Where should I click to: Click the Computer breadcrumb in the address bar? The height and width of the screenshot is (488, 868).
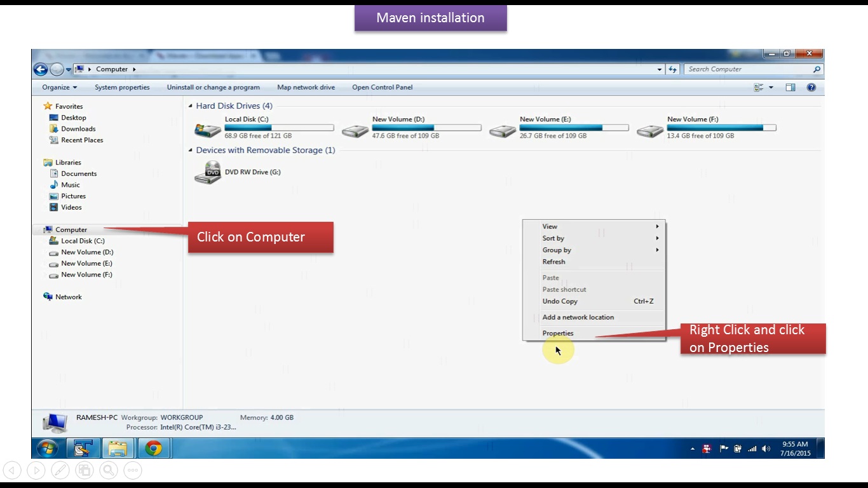click(x=112, y=69)
